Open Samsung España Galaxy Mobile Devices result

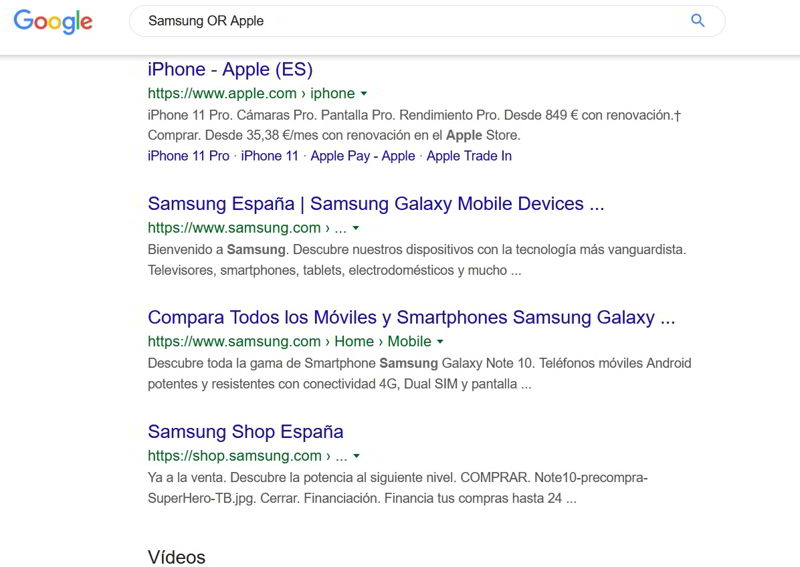tap(376, 204)
